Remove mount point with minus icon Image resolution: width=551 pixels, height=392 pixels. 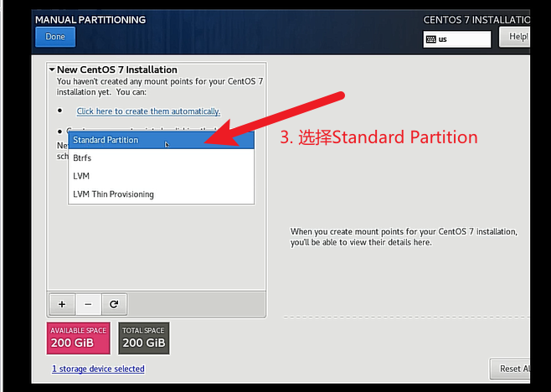(88, 304)
